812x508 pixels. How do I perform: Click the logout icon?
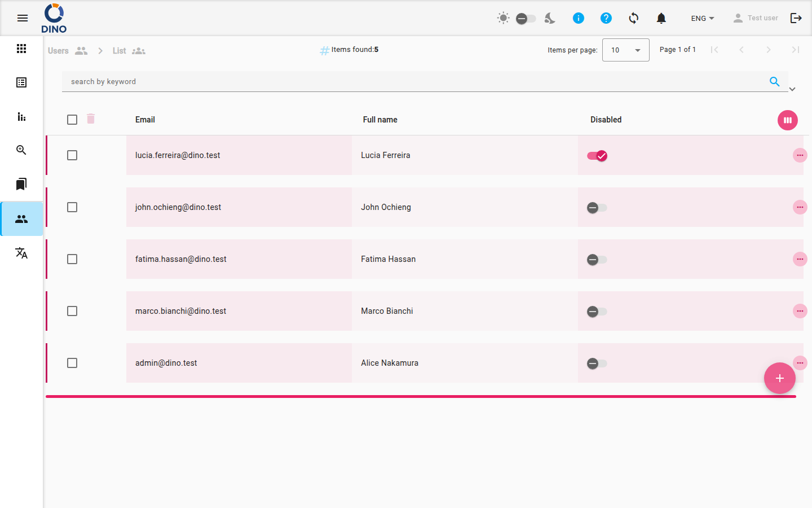pos(796,18)
